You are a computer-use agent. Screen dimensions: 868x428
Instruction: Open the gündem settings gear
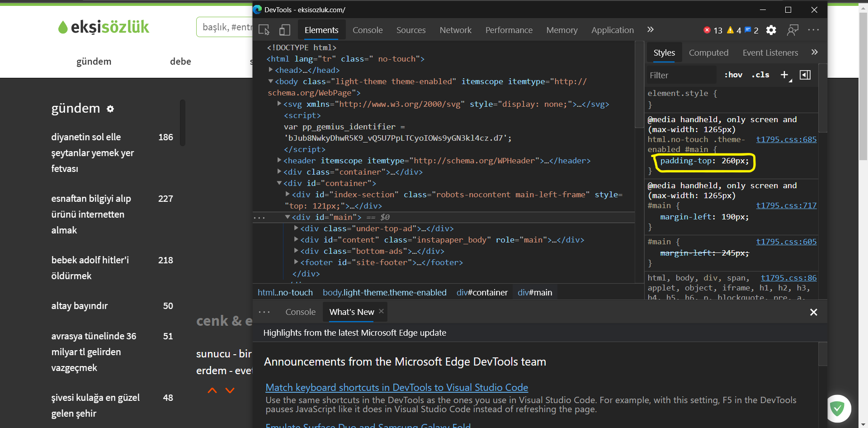[110, 109]
